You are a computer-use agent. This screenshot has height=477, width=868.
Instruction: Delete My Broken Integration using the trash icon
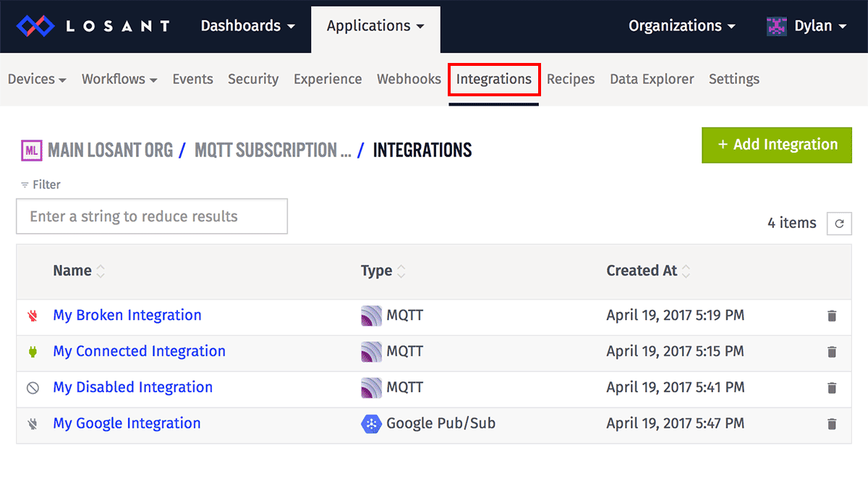(x=832, y=316)
